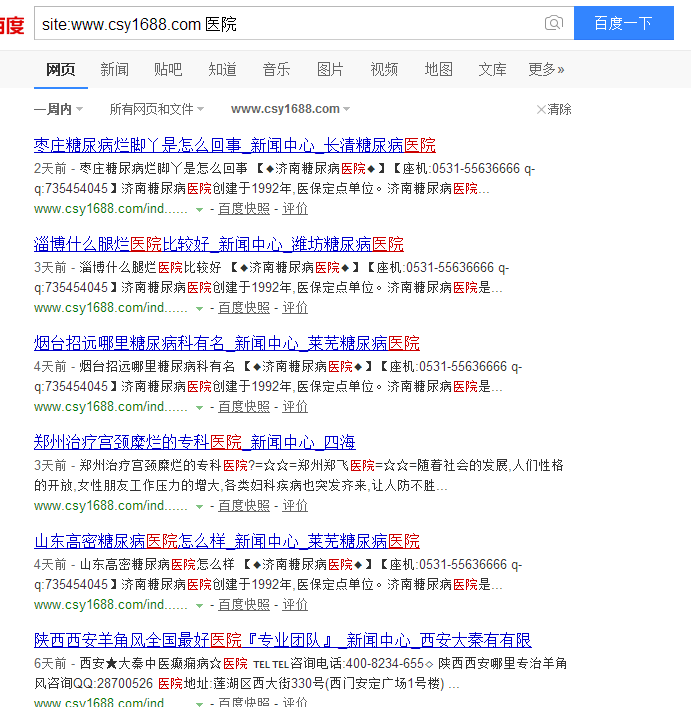Click green URL under 山东高密 result
Viewport: 691px width, 707px height.
(110, 605)
